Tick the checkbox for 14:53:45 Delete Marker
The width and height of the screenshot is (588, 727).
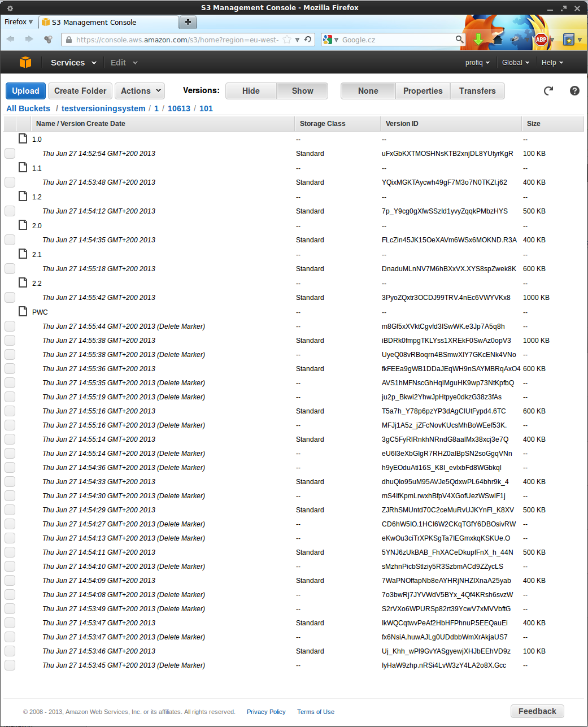[x=10, y=665]
